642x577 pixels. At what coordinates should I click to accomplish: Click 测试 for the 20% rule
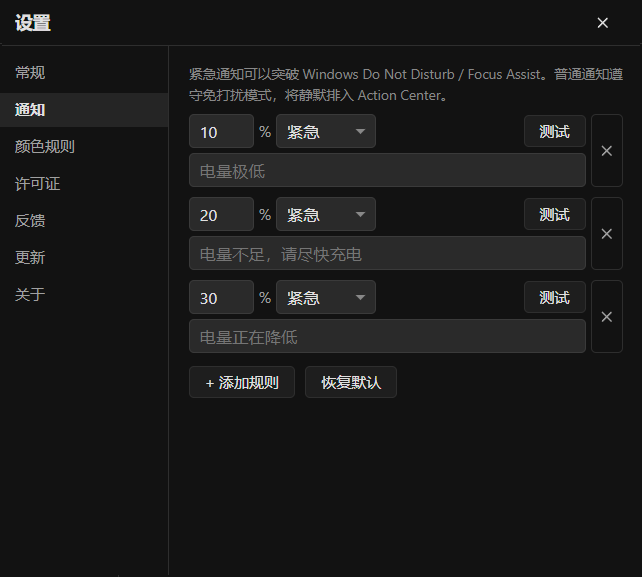click(555, 215)
